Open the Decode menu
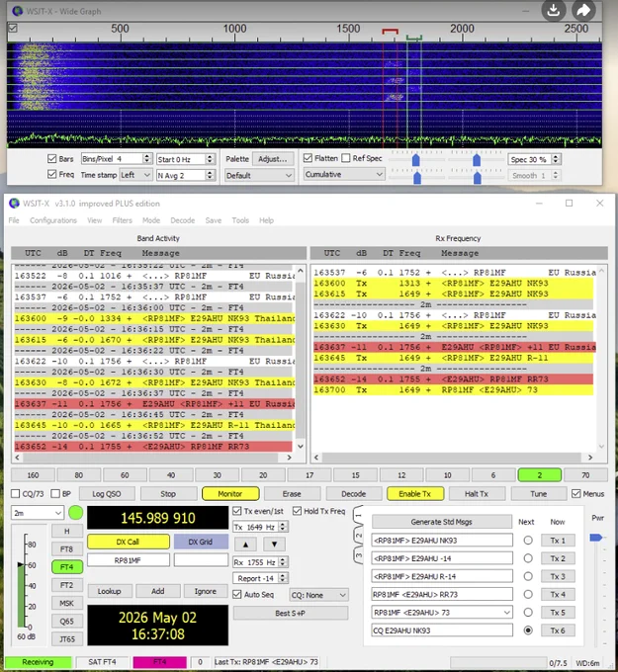618x672 pixels. [182, 220]
